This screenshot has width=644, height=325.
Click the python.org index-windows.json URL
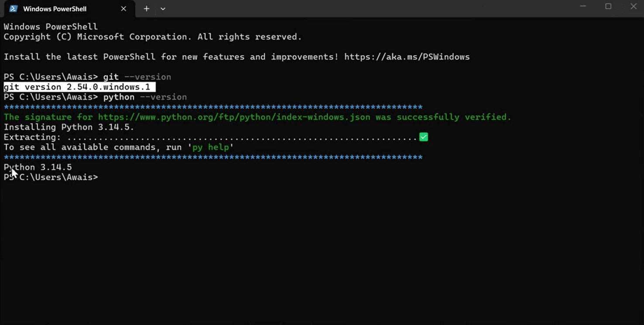(x=234, y=117)
